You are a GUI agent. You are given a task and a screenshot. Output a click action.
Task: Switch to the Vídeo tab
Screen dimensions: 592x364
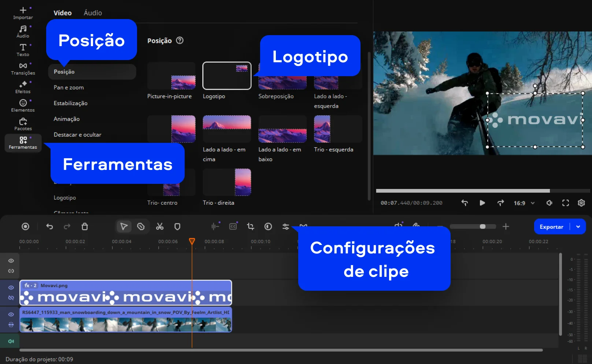pos(63,13)
